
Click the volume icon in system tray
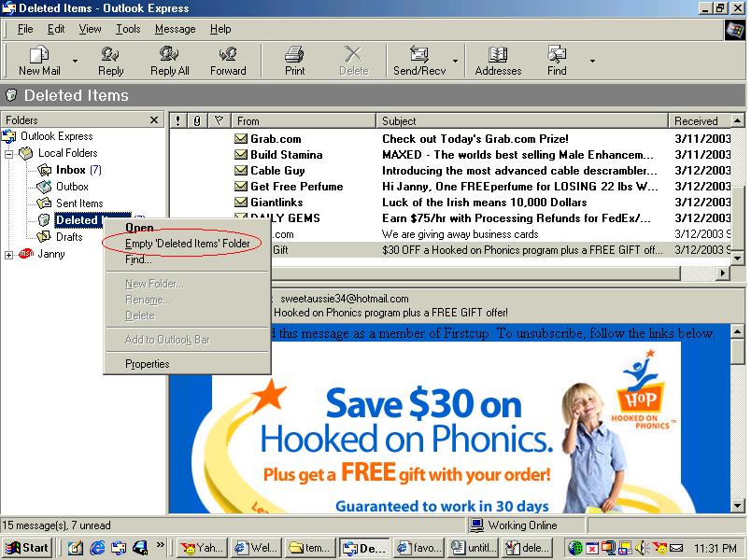pyautogui.click(x=641, y=548)
